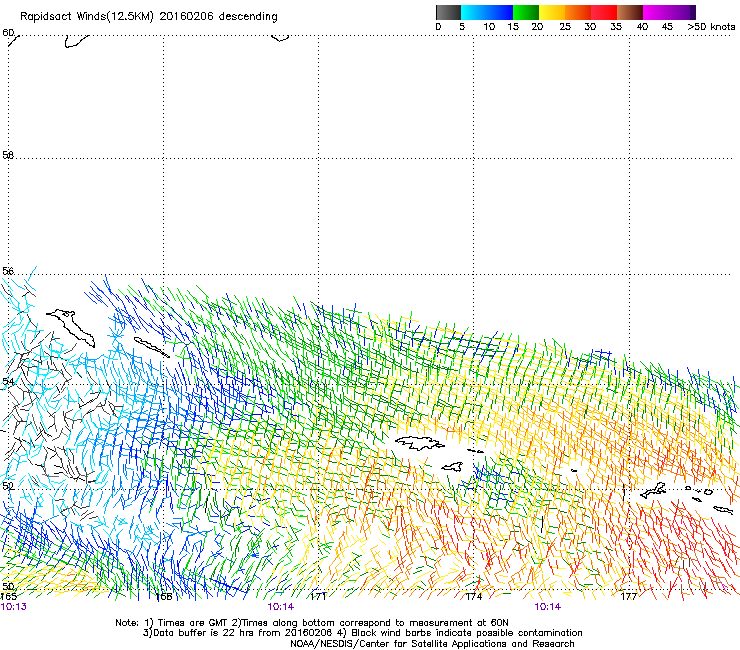This screenshot has height=650, width=740.
Task: Click the '35' label under the color bar
Action: click(x=616, y=27)
